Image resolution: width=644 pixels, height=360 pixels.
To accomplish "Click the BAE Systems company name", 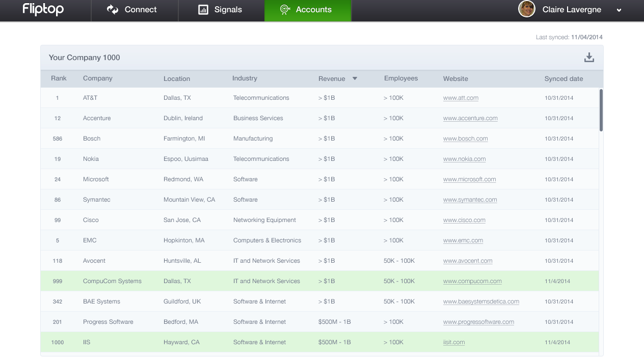I will (101, 301).
